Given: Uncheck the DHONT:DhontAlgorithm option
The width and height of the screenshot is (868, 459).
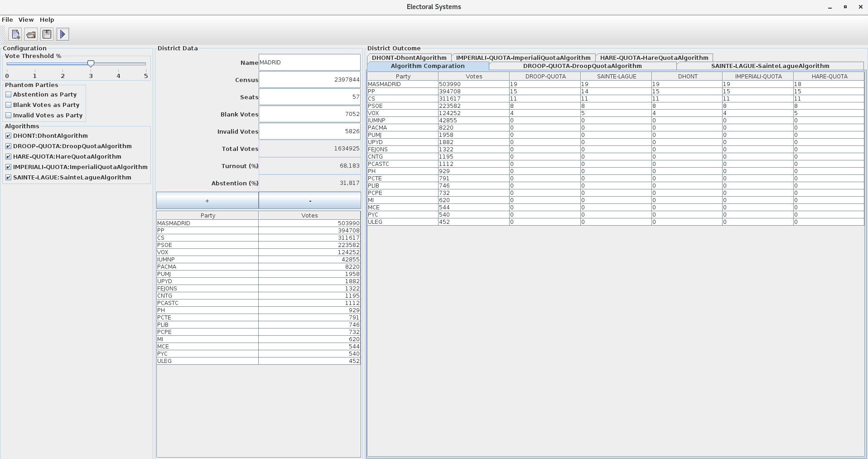Looking at the screenshot, I should point(8,135).
